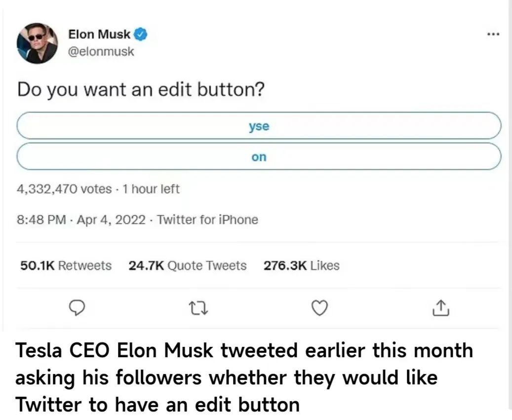View the 24.7K Quote Tweets list

tap(188, 266)
